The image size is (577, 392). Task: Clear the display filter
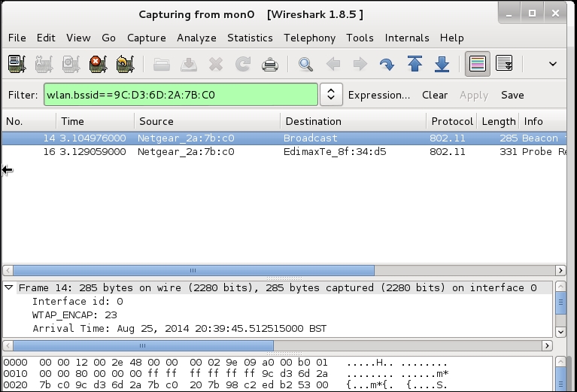point(435,95)
